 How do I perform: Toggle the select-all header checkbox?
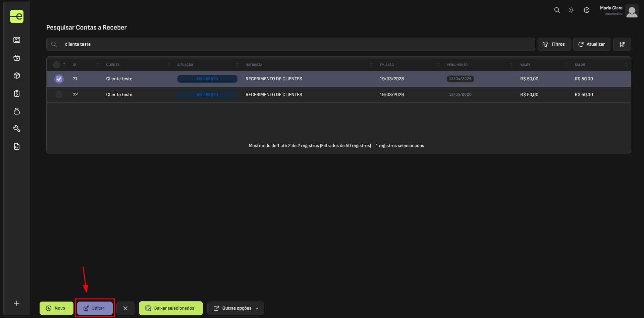[x=57, y=65]
